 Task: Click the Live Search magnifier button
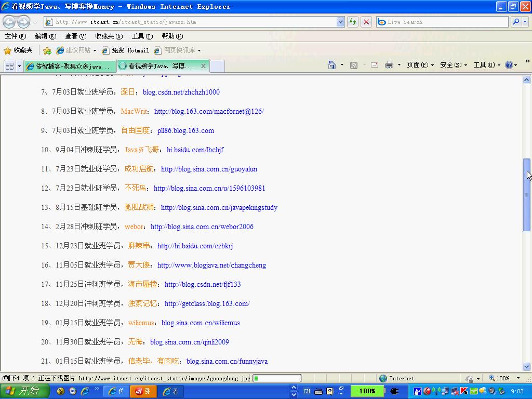(516, 22)
